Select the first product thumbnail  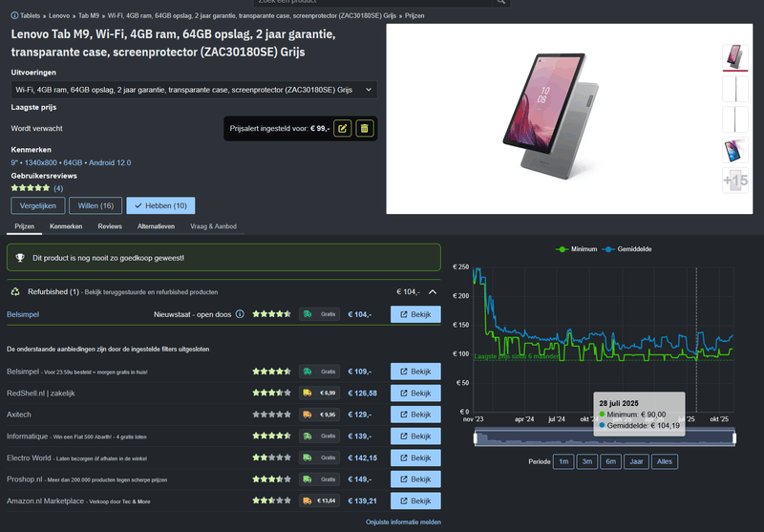tap(735, 57)
